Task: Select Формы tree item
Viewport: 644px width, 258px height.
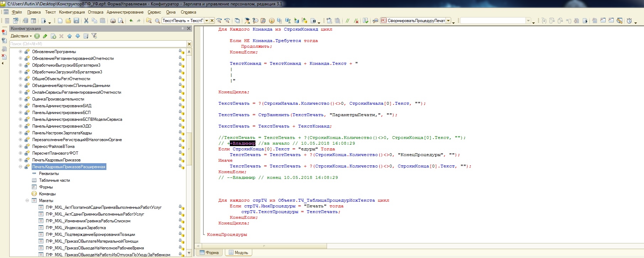Action: tap(46, 187)
